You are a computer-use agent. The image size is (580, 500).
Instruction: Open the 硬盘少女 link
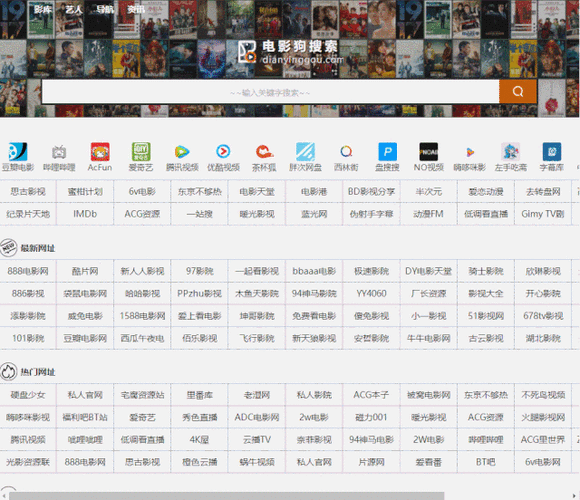tap(28, 395)
